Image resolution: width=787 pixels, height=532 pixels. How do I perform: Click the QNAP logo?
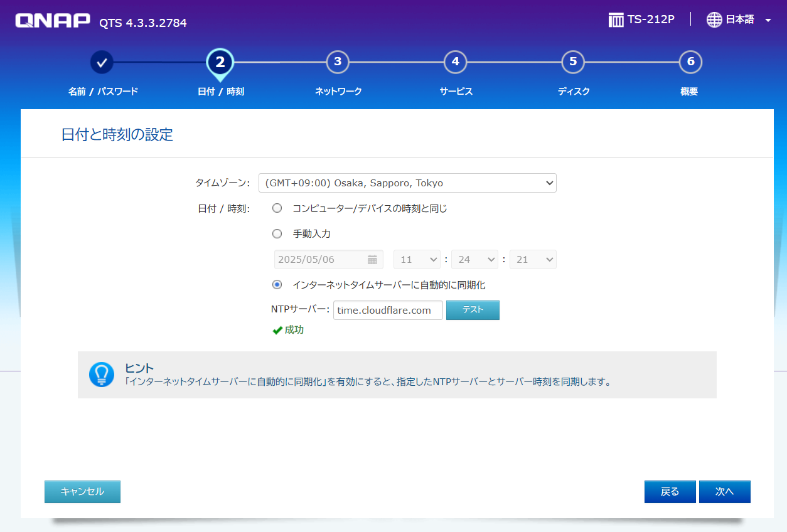point(53,21)
